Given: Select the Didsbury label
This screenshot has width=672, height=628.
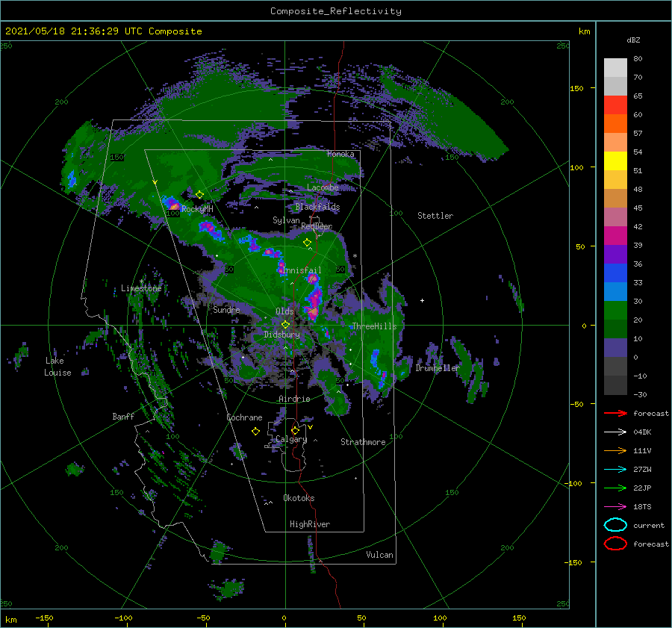Looking at the screenshot, I should (281, 335).
